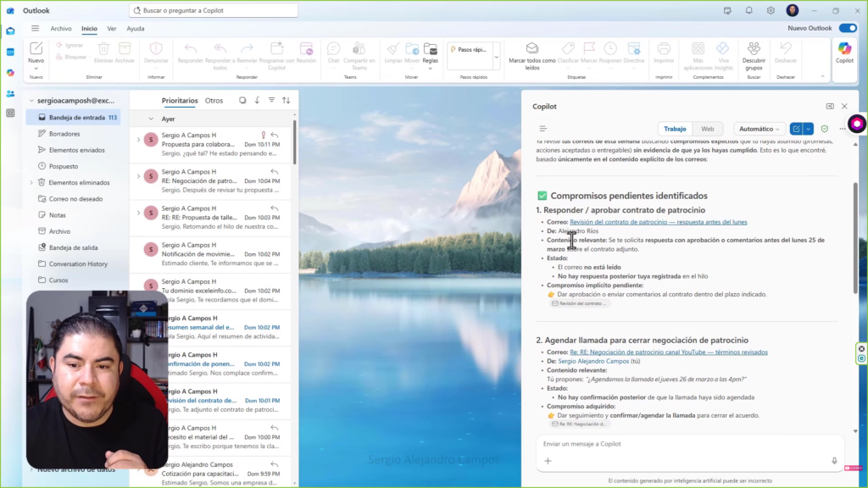Screen dimensions: 868x488
Task: Open the Automático mode dropdown
Action: pos(759,129)
